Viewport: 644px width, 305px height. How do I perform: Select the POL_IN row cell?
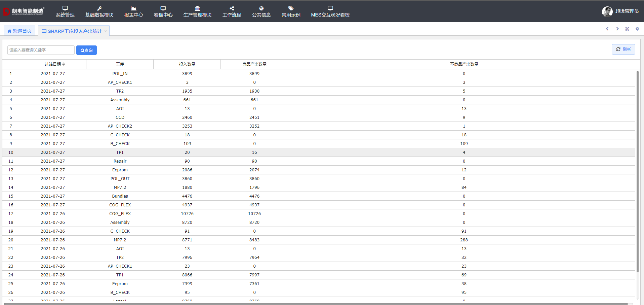pyautogui.click(x=120, y=74)
